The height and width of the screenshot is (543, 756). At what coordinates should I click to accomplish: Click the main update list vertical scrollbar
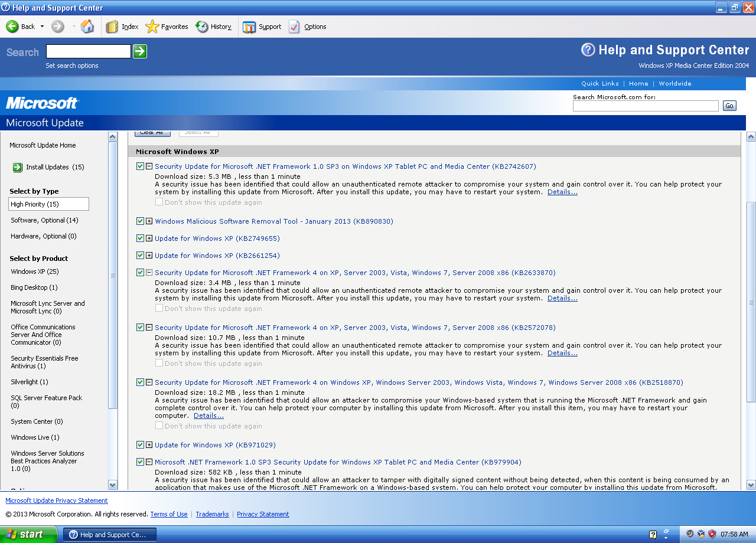(x=751, y=301)
